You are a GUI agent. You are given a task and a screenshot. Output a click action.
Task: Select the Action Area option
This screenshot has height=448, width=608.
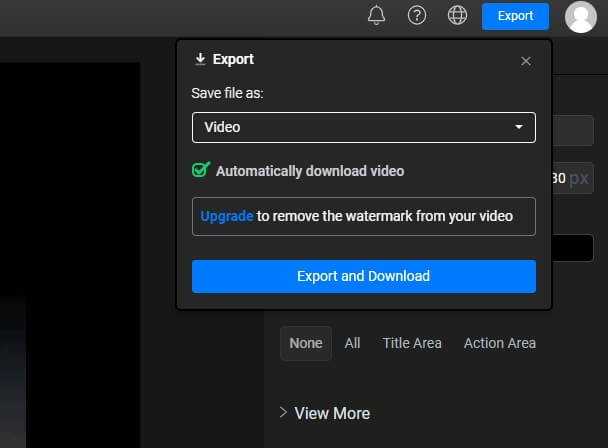[500, 343]
